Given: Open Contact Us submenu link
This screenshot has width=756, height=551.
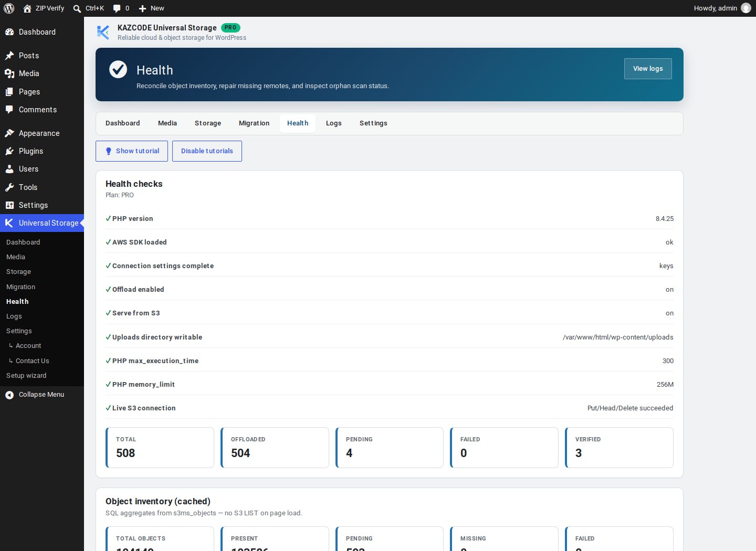Looking at the screenshot, I should (33, 361).
